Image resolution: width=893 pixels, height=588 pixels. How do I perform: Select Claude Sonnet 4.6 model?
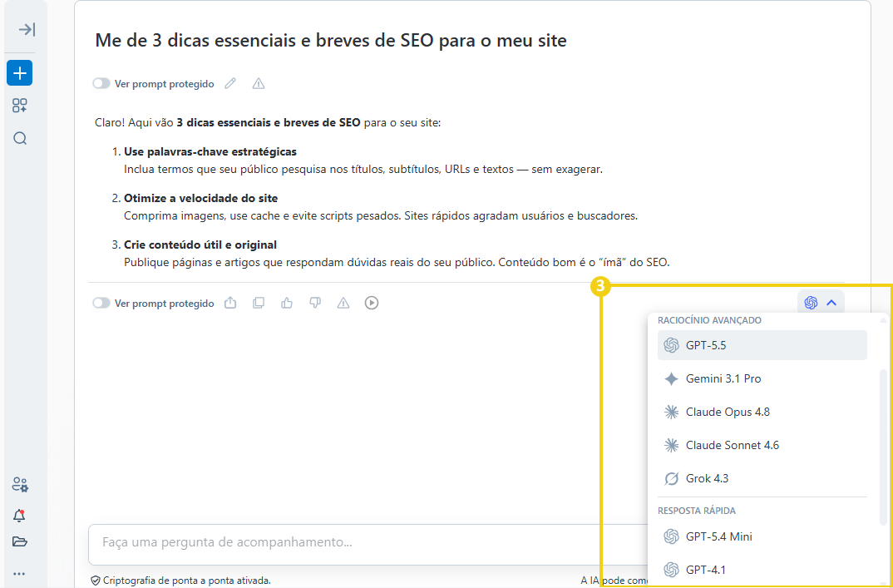click(x=762, y=445)
